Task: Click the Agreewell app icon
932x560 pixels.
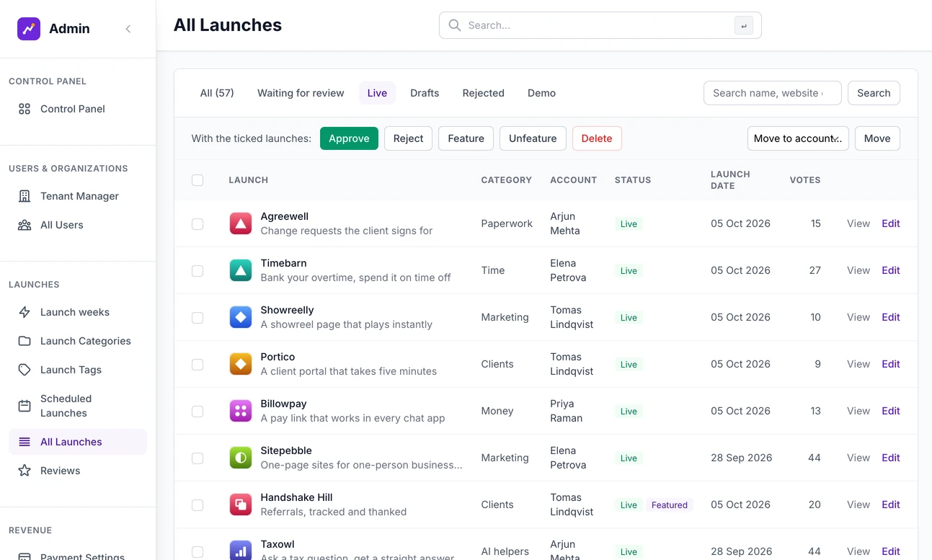Action: pyautogui.click(x=241, y=223)
